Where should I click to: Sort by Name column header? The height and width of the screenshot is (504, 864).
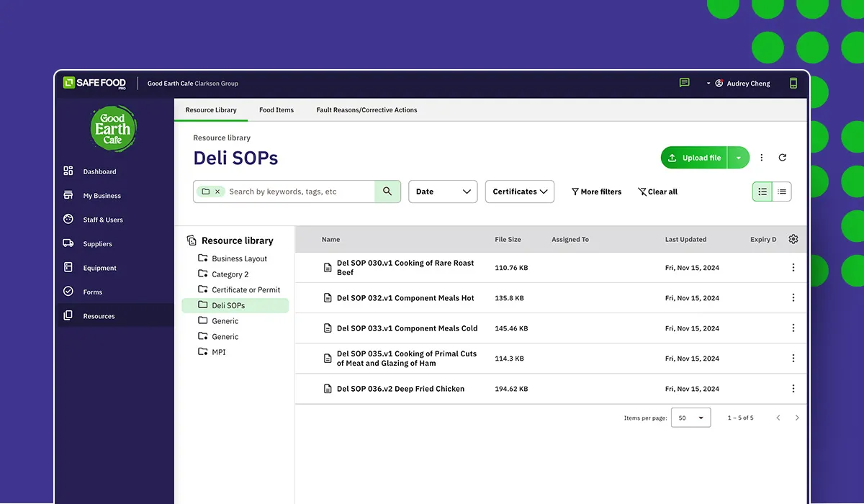coord(330,239)
